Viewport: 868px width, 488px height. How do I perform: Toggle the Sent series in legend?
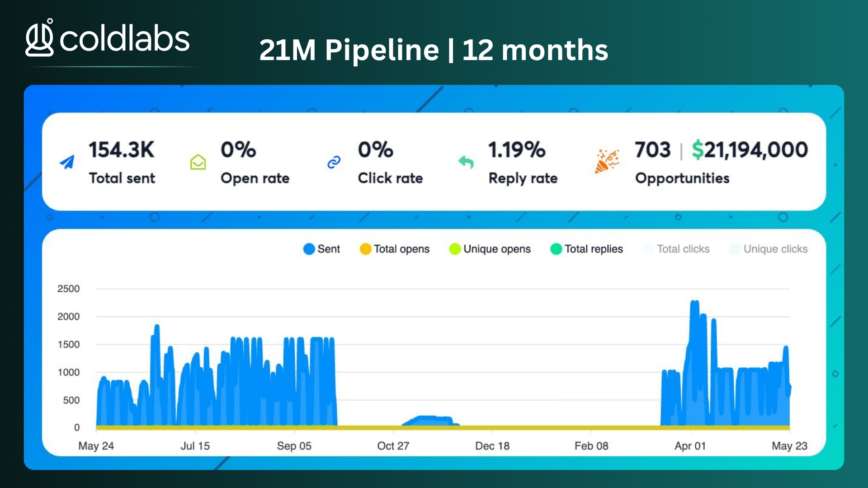[x=321, y=249]
